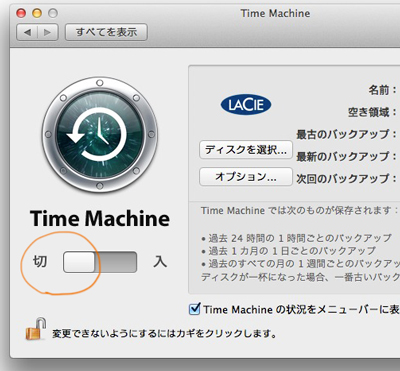400x371 pixels.
Task: Uncheck Time Machine menu bar status checkbox
Action: point(195,309)
